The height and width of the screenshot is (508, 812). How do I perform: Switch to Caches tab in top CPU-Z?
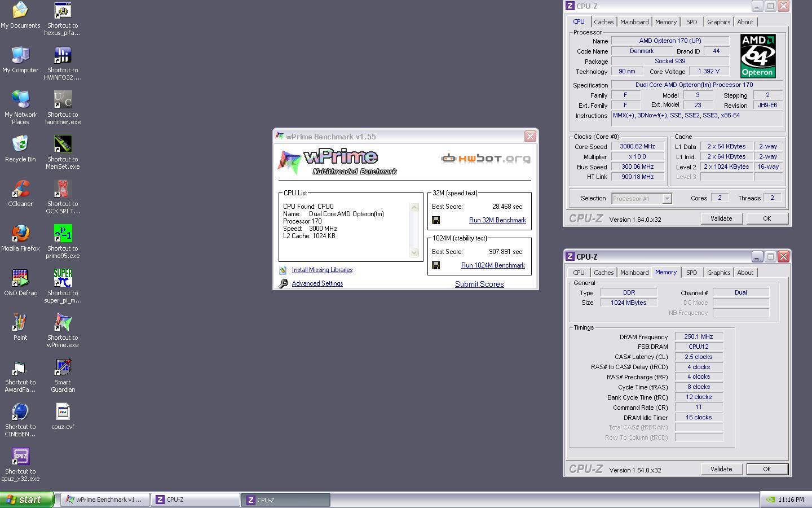[603, 22]
